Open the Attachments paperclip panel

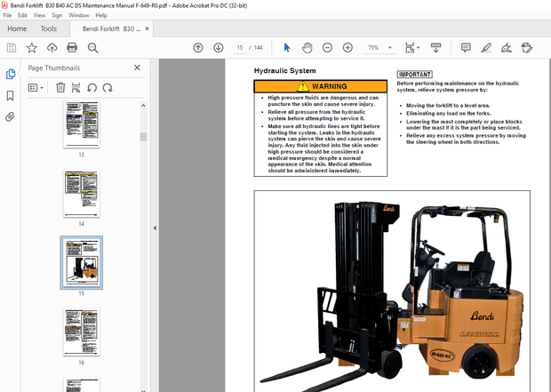click(x=10, y=116)
